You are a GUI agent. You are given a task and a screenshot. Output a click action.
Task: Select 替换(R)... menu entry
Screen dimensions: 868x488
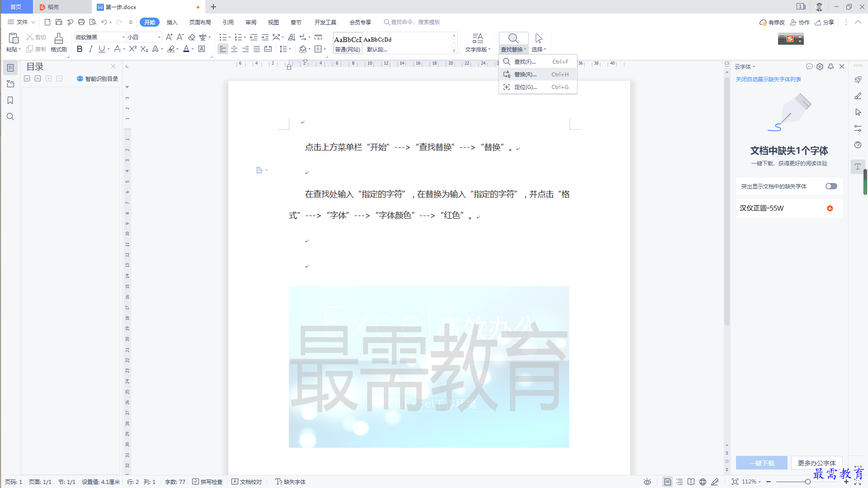pyautogui.click(x=538, y=75)
